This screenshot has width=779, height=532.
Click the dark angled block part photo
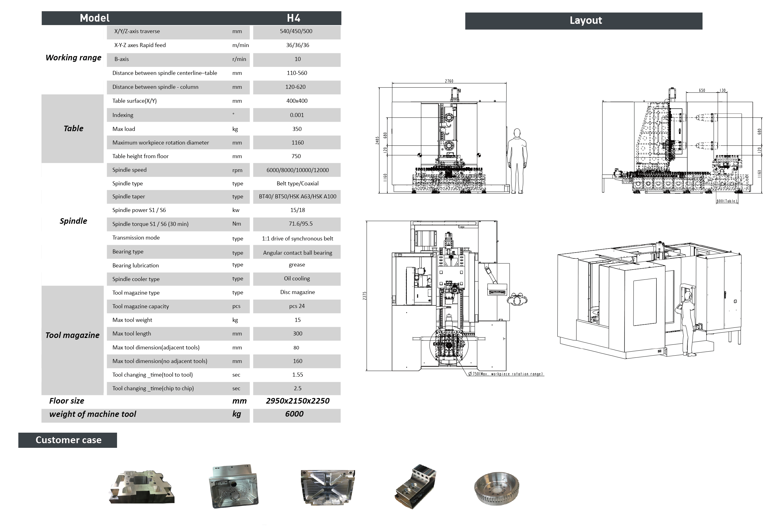tap(416, 487)
